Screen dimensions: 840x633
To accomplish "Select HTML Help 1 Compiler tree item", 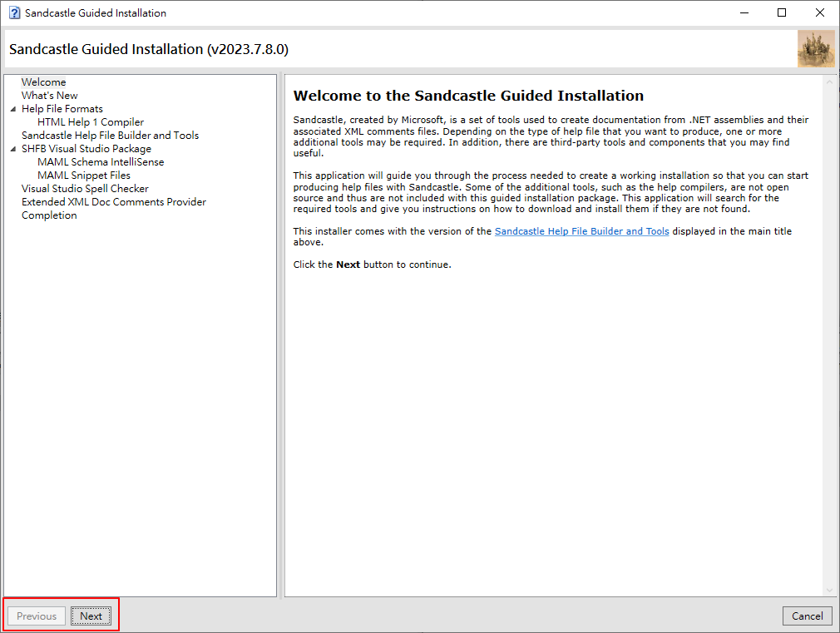I will point(91,122).
